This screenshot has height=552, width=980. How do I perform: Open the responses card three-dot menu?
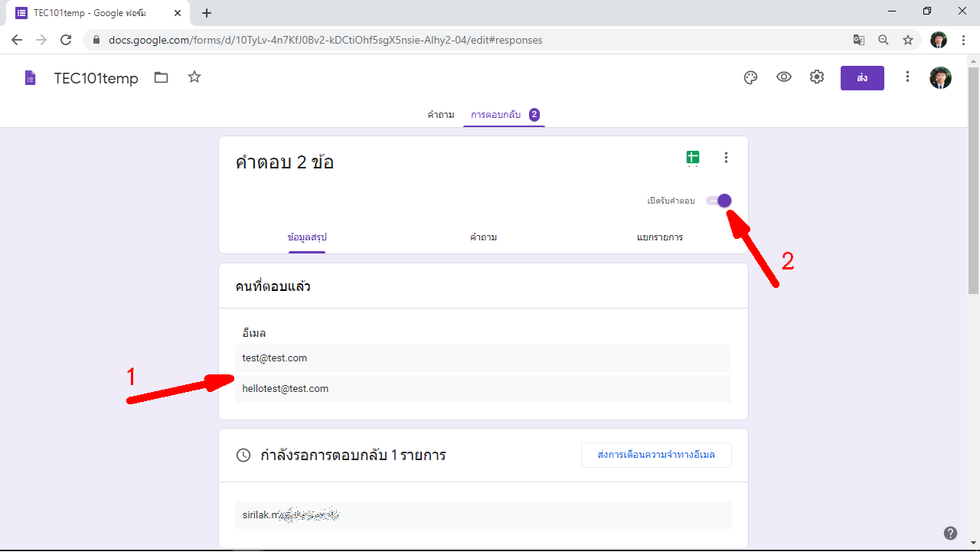(x=726, y=158)
